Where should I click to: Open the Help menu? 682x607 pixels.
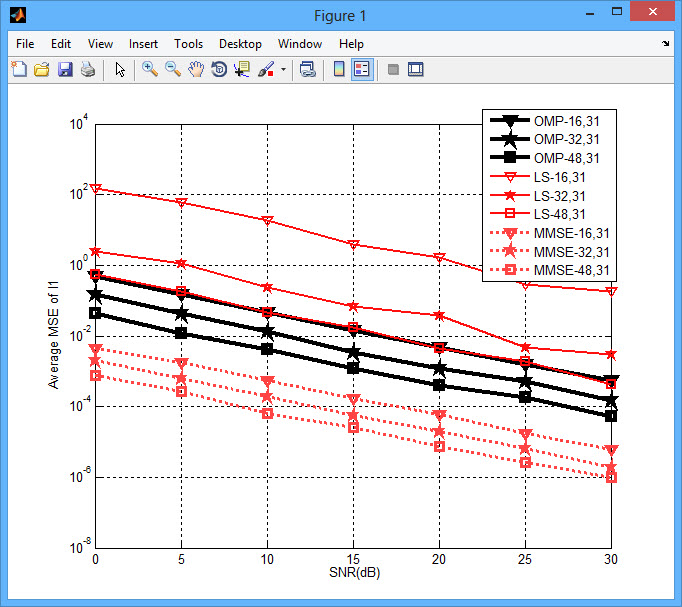(351, 44)
